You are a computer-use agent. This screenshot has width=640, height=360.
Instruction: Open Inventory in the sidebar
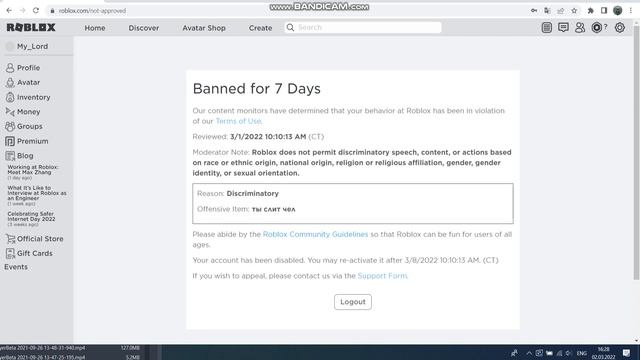[28, 97]
